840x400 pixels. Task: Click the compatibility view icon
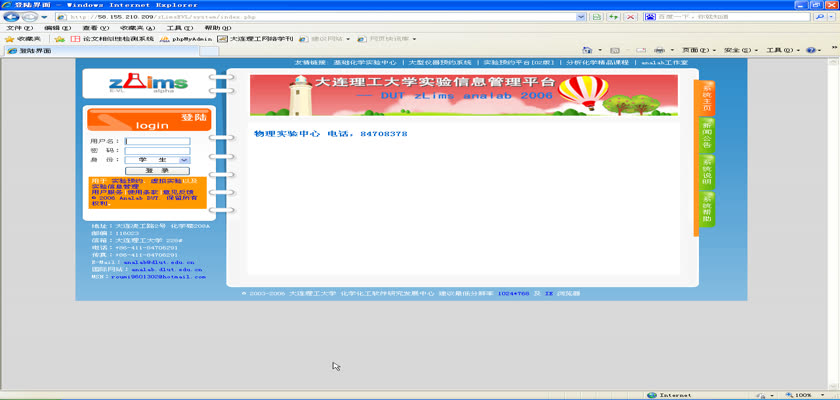pyautogui.click(x=597, y=17)
